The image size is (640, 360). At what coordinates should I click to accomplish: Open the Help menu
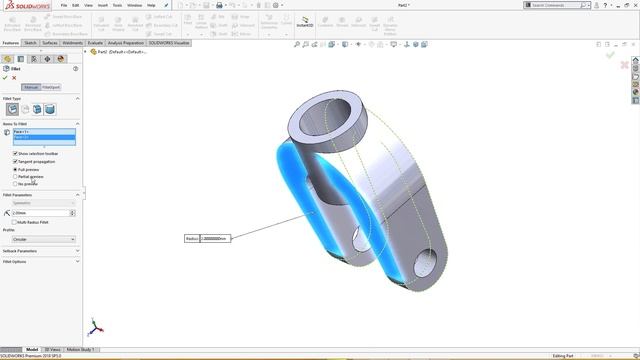pyautogui.click(x=151, y=5)
